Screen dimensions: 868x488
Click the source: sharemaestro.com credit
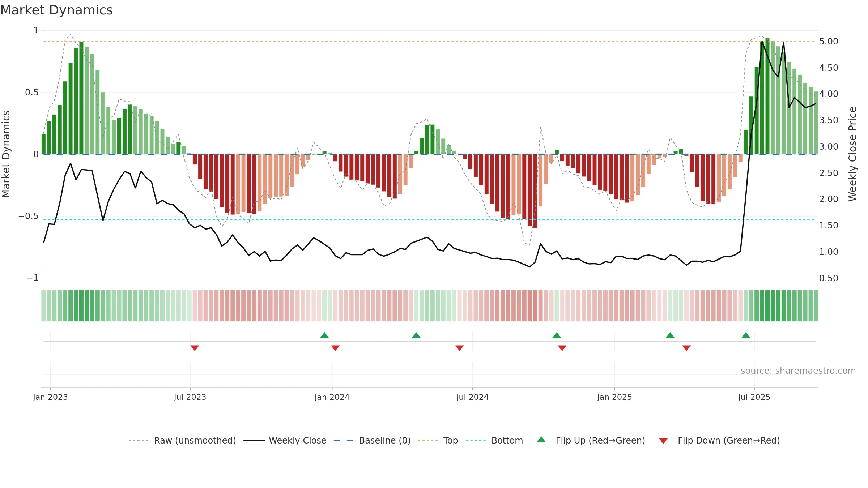click(x=798, y=371)
